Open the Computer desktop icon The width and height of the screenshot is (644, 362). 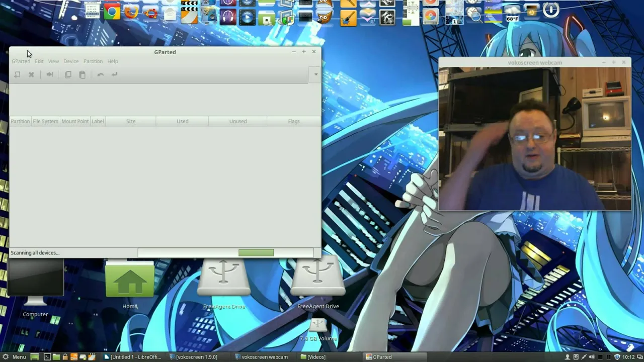35,288
